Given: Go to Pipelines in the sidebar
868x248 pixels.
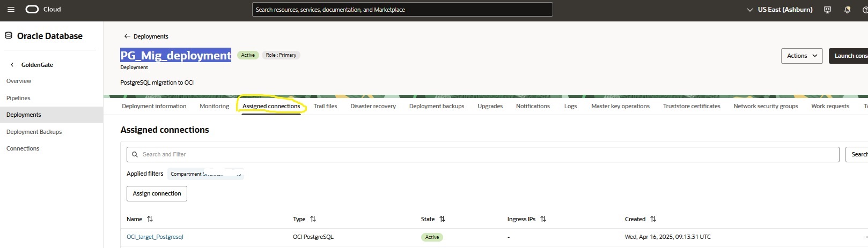Looking at the screenshot, I should pyautogui.click(x=18, y=98).
